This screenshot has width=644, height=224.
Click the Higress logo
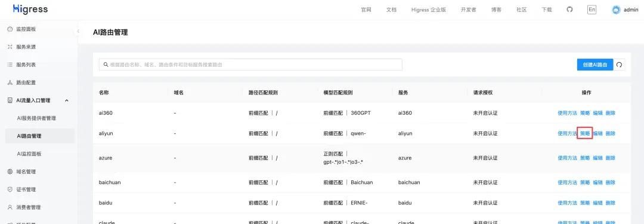pyautogui.click(x=30, y=9)
